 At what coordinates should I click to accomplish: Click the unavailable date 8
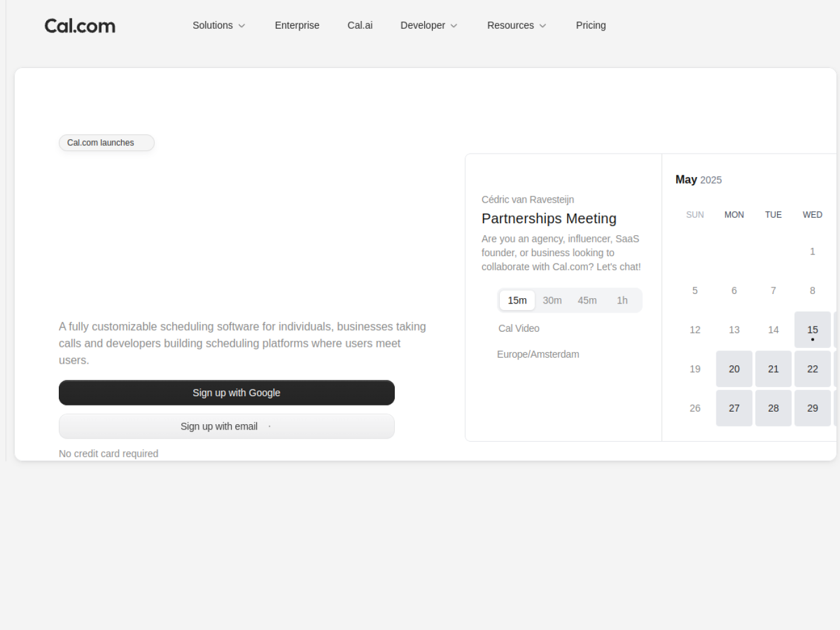click(812, 290)
